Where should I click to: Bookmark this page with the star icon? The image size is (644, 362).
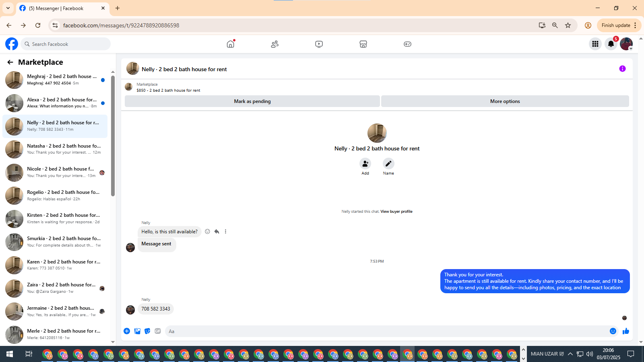click(568, 25)
